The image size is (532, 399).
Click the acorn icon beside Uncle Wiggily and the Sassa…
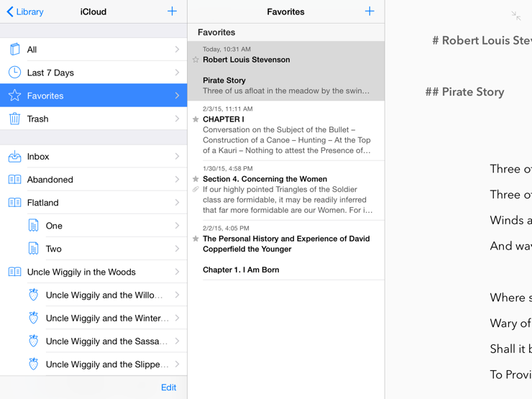(33, 341)
